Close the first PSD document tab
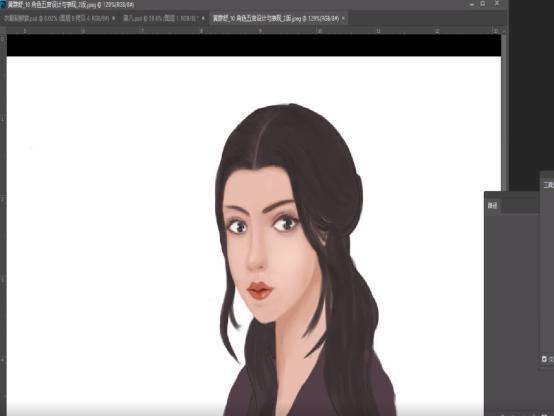The height and width of the screenshot is (416, 554). (x=113, y=18)
